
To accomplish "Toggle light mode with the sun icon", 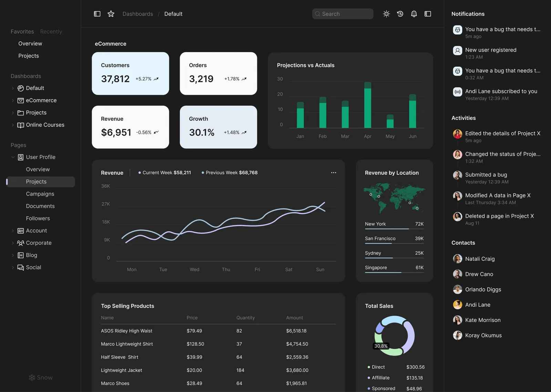I will tap(386, 14).
